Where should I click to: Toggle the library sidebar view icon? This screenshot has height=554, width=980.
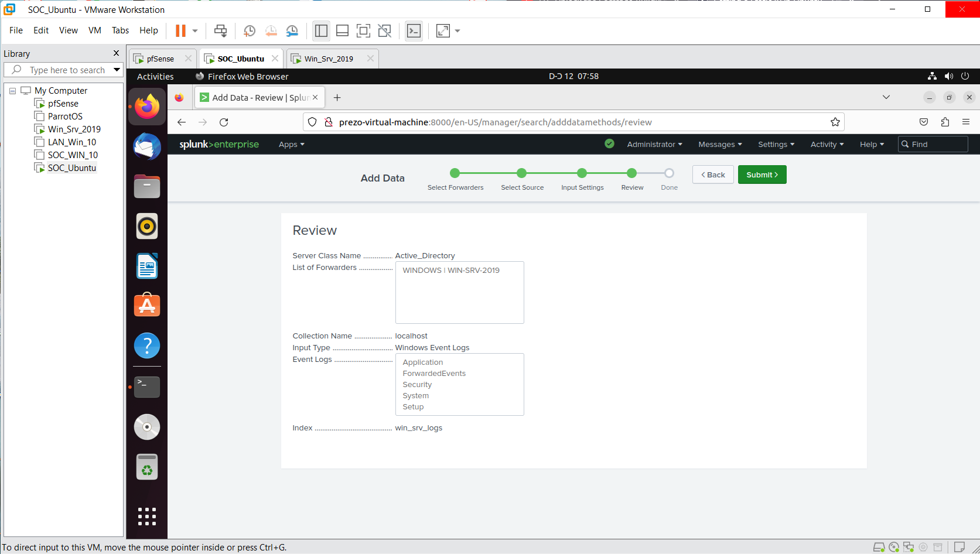coord(321,31)
